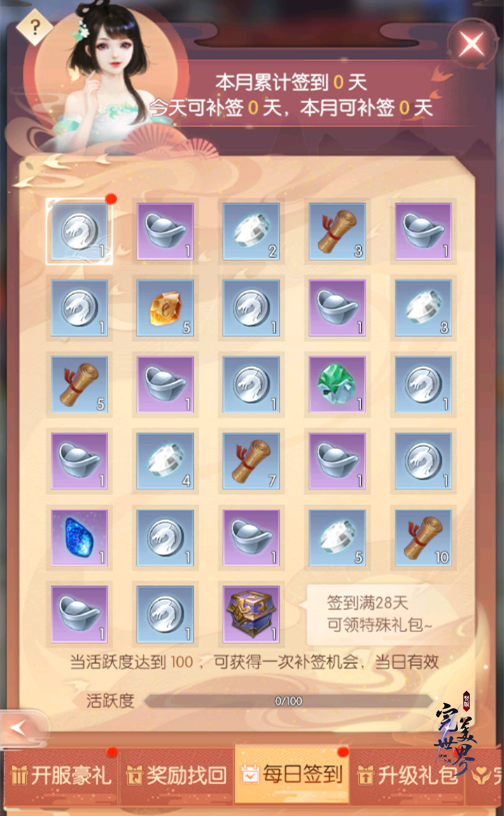Select the orange amber gem reward
504x816 pixels.
[165, 308]
